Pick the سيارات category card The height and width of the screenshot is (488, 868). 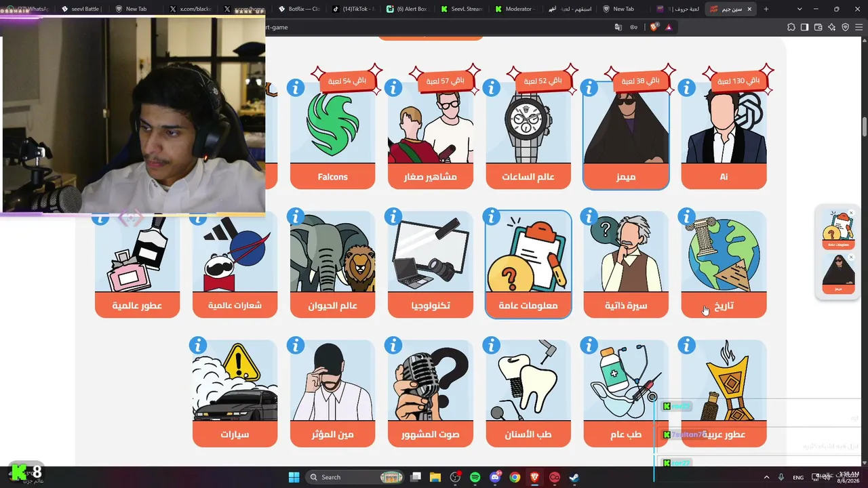(x=235, y=393)
